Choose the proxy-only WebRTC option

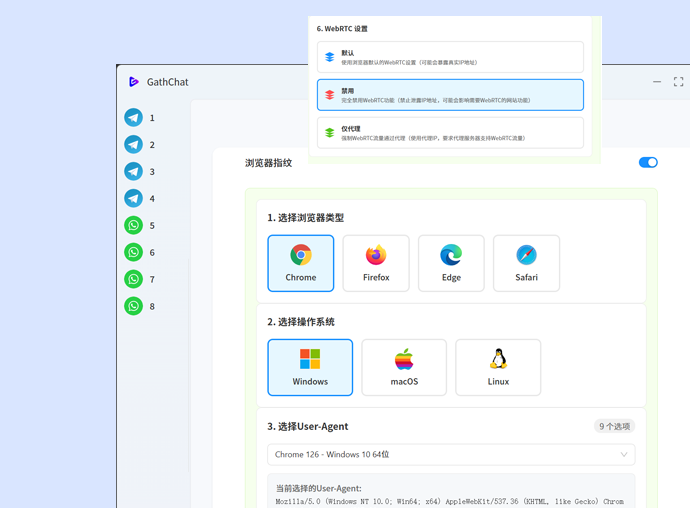click(450, 133)
